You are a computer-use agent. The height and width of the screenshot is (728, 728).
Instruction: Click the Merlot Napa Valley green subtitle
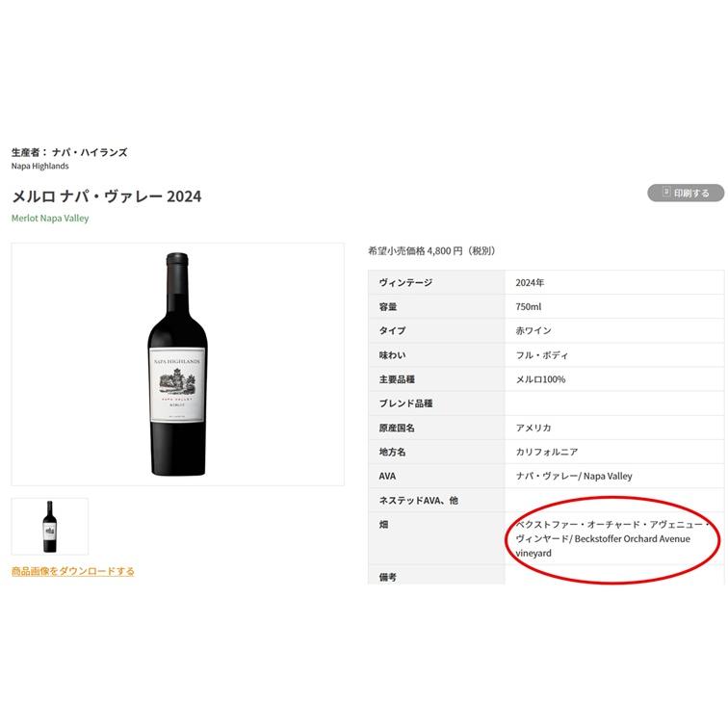[50, 219]
